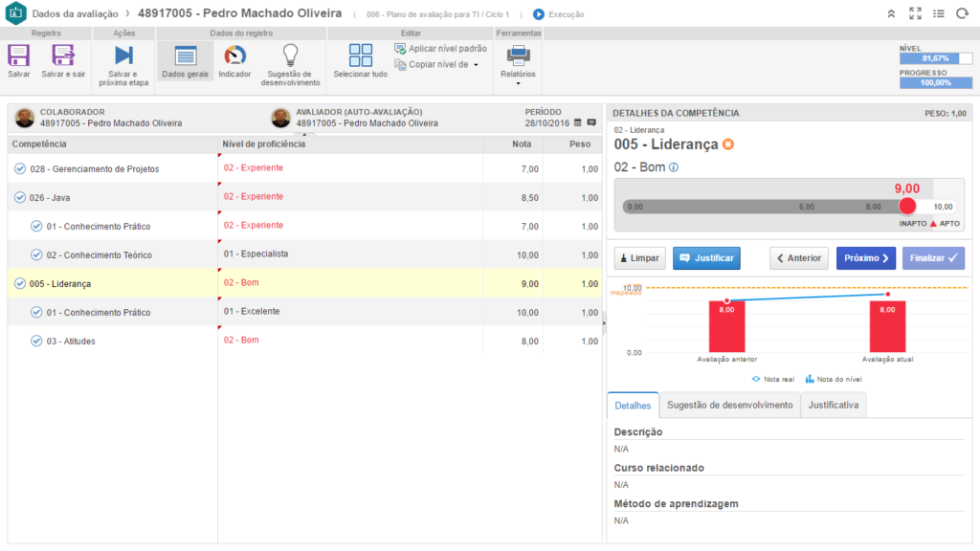Click the red score slider handle
The image size is (980, 551).
click(x=906, y=206)
